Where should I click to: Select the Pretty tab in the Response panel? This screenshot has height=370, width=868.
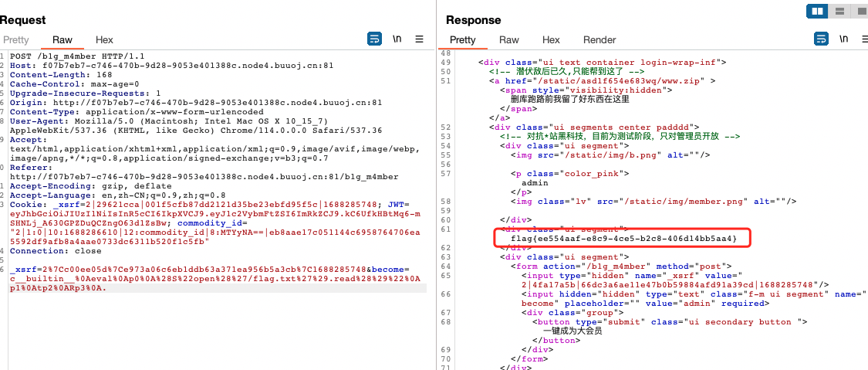point(462,40)
